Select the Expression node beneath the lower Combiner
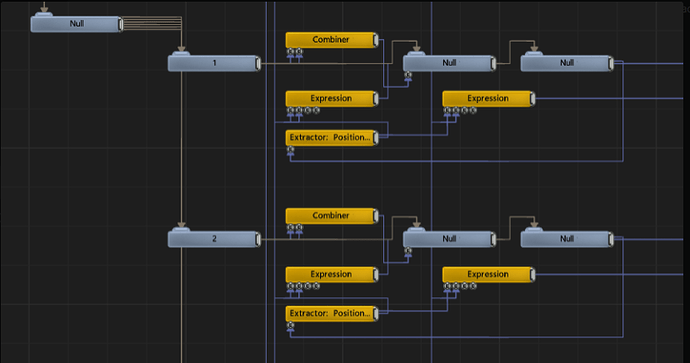 (332, 275)
